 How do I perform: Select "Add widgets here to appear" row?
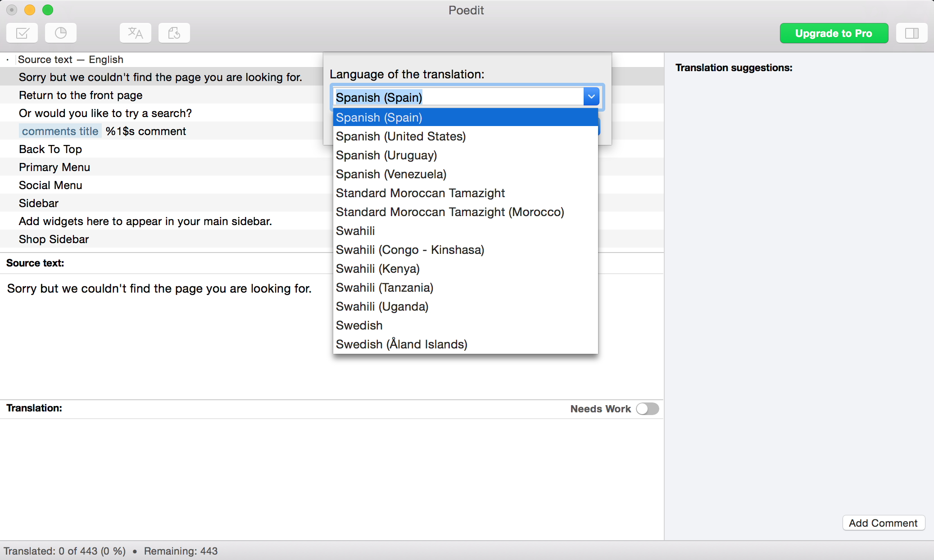point(166,221)
